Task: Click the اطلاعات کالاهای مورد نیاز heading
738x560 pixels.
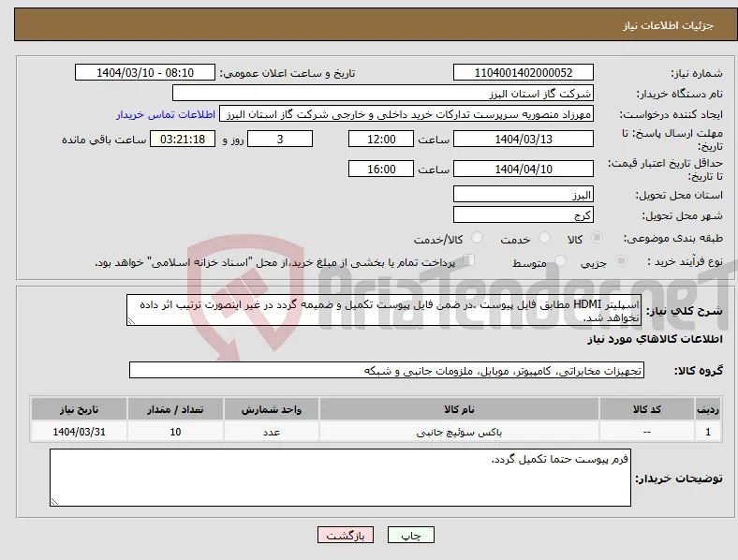Action: click(x=655, y=339)
